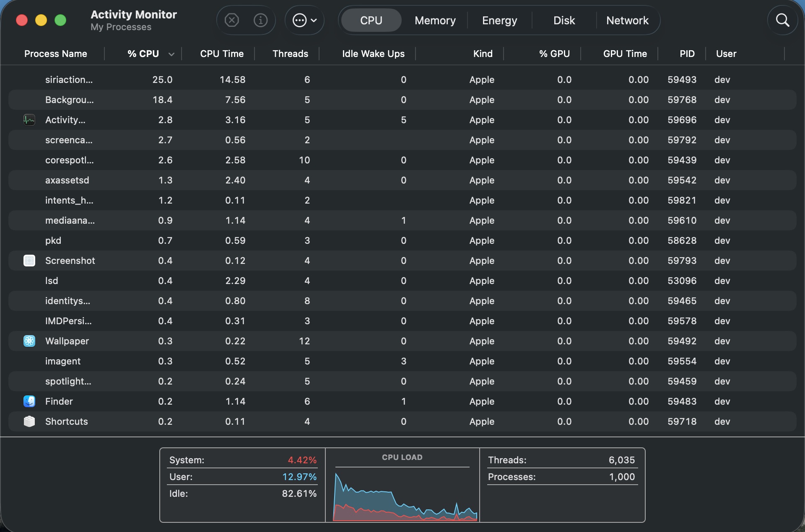The height and width of the screenshot is (532, 805).
Task: Click CPU Time value 14.58
Action: [232, 80]
